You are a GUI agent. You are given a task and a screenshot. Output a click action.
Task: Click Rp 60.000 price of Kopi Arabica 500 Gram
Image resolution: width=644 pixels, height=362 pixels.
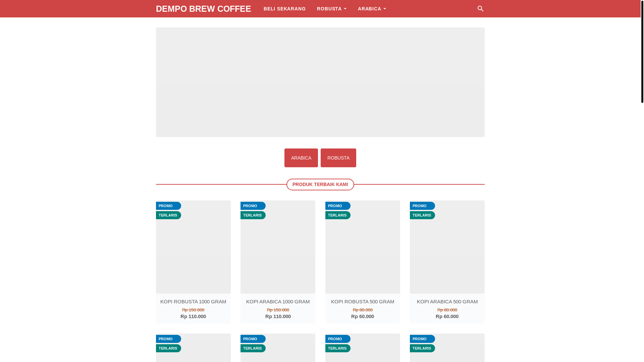447,316
